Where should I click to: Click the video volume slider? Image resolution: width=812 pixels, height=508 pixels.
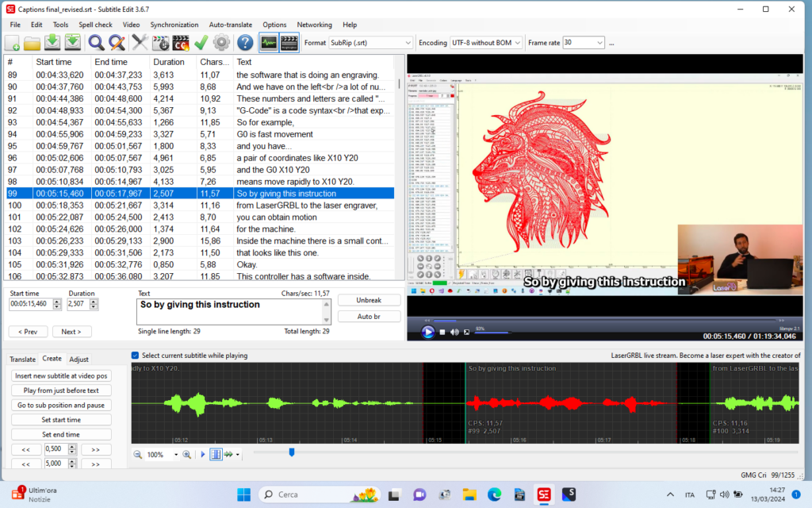click(493, 331)
